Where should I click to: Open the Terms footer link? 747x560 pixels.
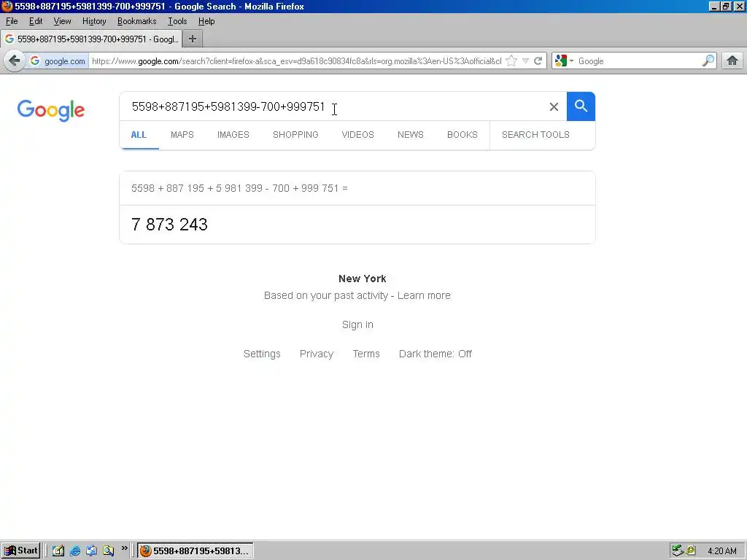coord(366,354)
